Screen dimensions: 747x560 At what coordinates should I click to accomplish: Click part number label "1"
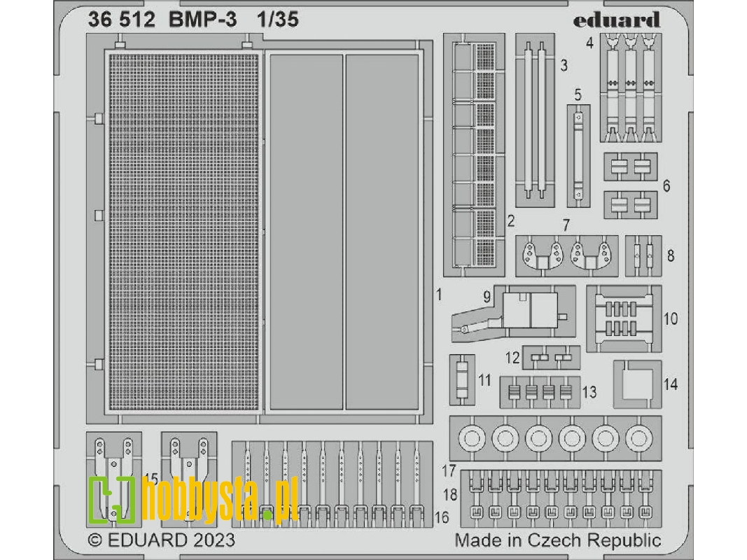click(439, 295)
